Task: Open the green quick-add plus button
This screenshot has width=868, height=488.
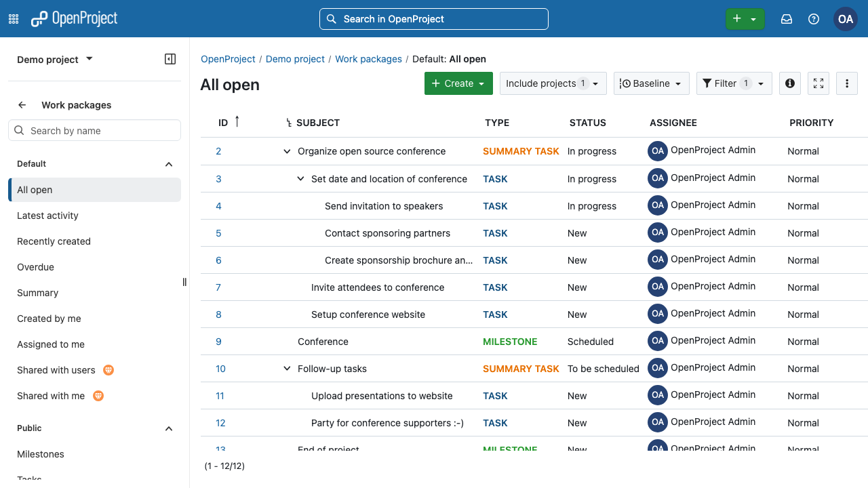Action: tap(745, 19)
